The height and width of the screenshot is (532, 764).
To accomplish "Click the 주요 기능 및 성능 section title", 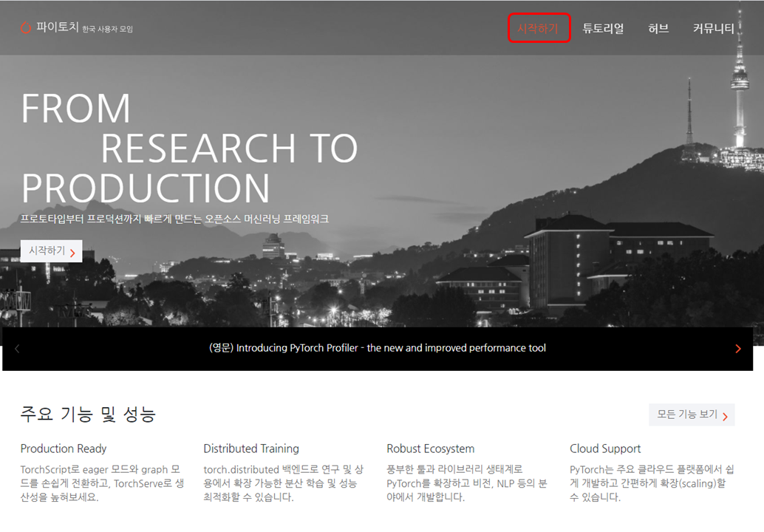I will point(88,414).
